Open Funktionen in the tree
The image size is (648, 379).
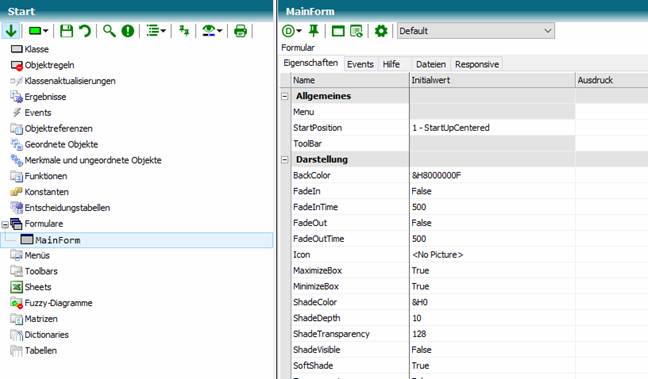coord(45,176)
